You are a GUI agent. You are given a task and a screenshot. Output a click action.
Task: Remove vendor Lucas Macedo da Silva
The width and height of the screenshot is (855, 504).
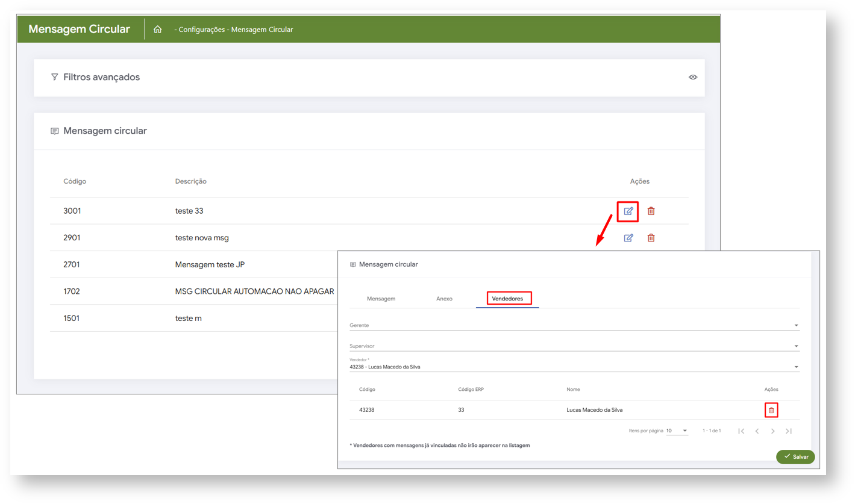click(x=771, y=410)
